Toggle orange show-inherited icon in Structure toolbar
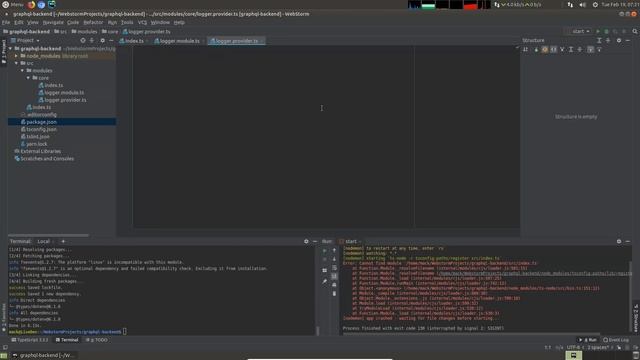The image size is (640, 360). 544,49
